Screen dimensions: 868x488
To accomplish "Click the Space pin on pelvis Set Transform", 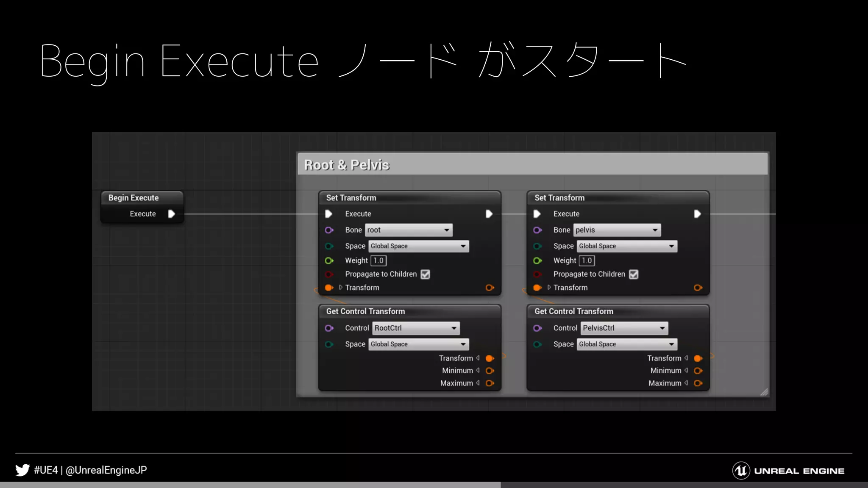I will coord(538,246).
